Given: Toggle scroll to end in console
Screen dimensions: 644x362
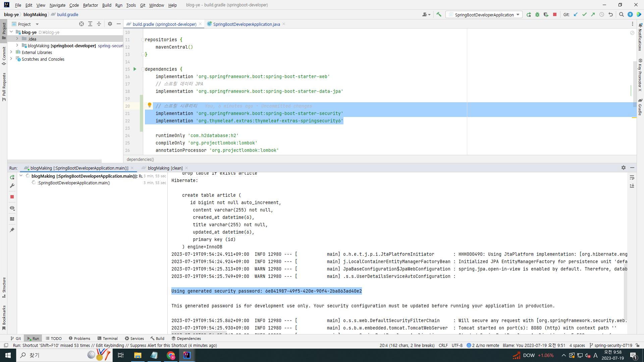Looking at the screenshot, I should (x=632, y=186).
